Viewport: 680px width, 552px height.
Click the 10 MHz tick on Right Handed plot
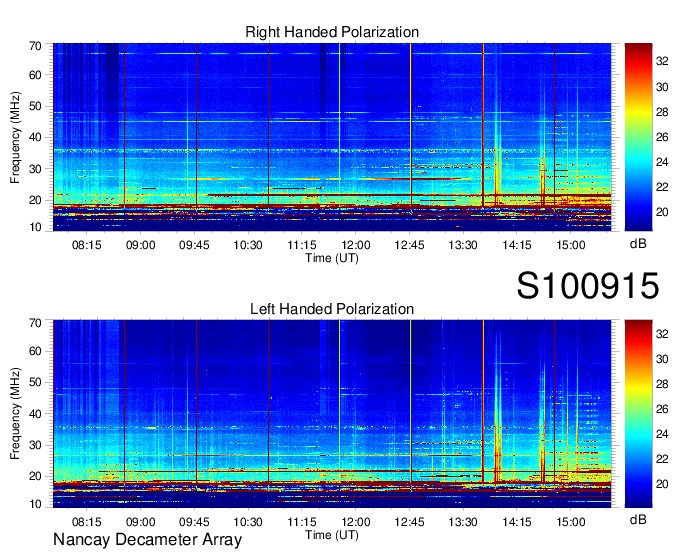pyautogui.click(x=35, y=227)
